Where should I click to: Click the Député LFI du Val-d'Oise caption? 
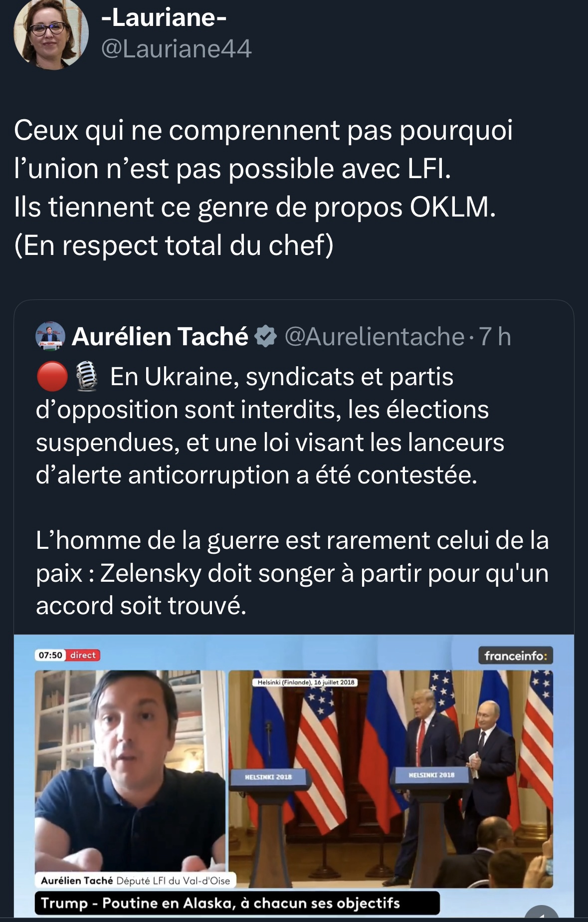tap(173, 881)
